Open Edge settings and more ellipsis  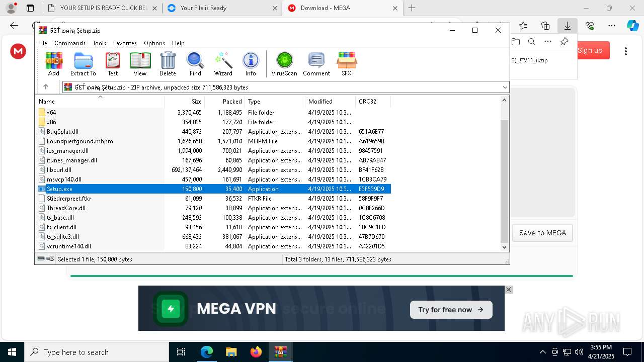[612, 26]
